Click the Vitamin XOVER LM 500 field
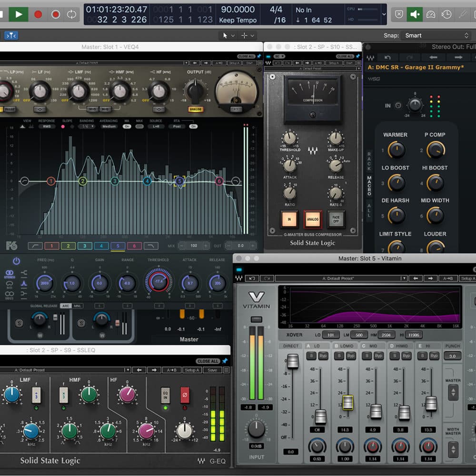The image size is (476, 476). pyautogui.click(x=359, y=335)
